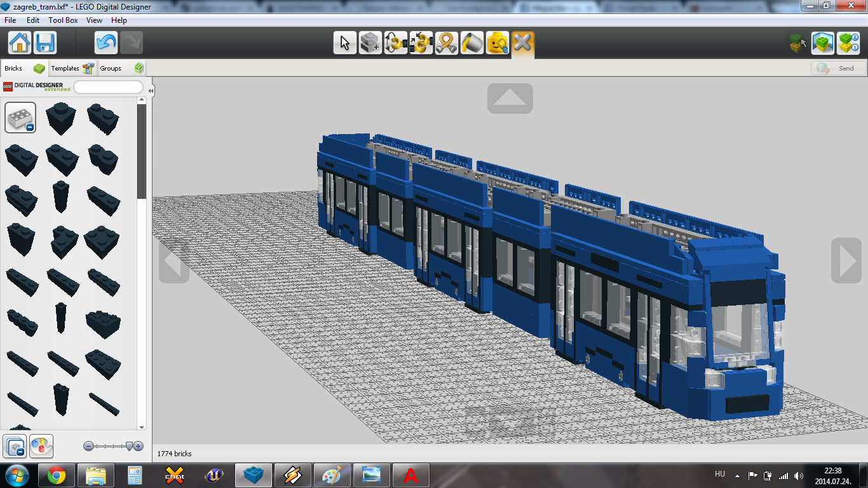Collapse the brick palette side panel

point(151,91)
